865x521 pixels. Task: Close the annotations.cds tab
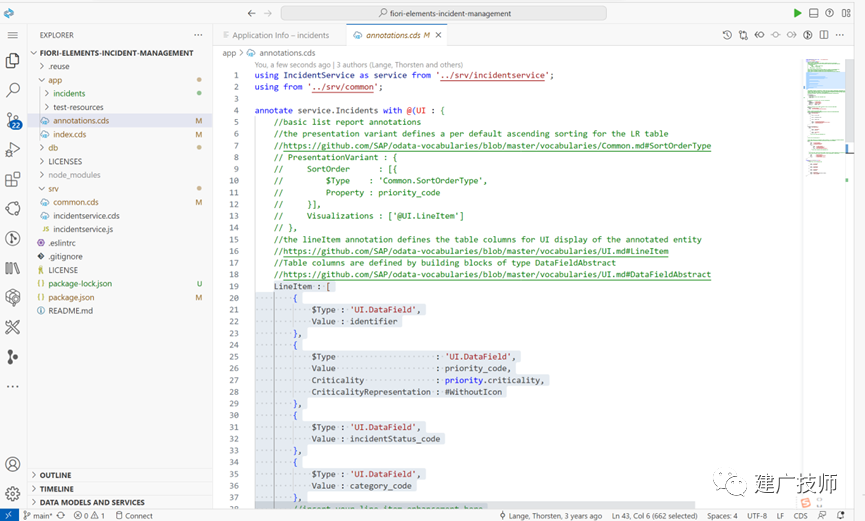(x=439, y=35)
